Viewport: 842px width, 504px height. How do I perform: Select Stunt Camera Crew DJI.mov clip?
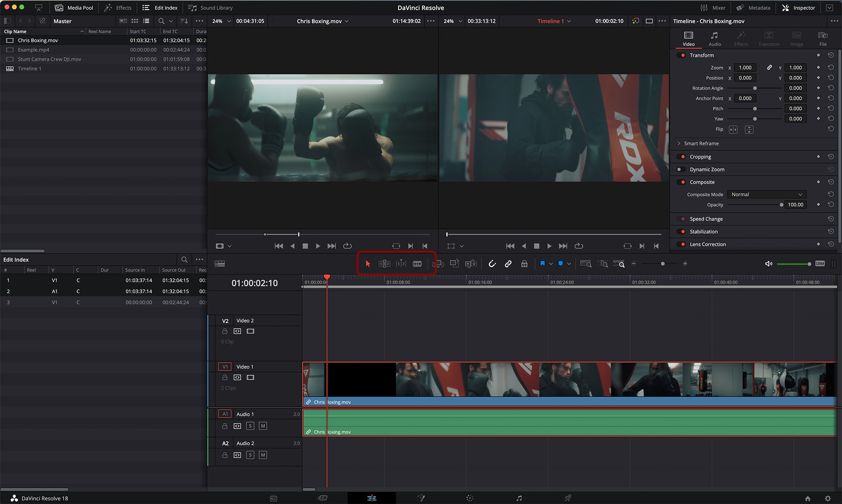click(49, 59)
